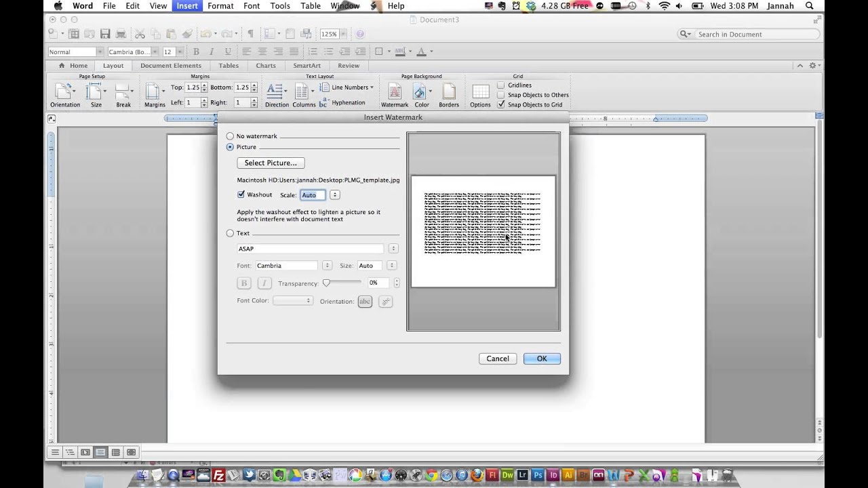Click the center text alignment icon
Viewport: 868px width, 488px height.
[262, 52]
